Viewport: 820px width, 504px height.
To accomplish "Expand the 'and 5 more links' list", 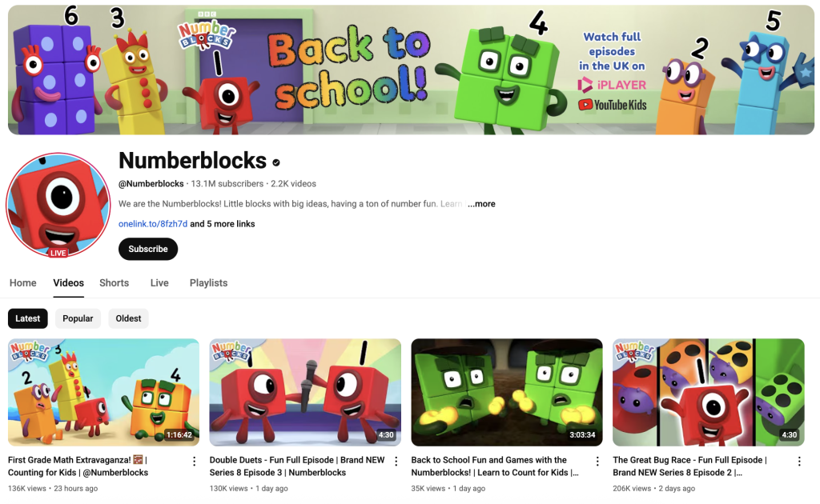I will click(223, 223).
